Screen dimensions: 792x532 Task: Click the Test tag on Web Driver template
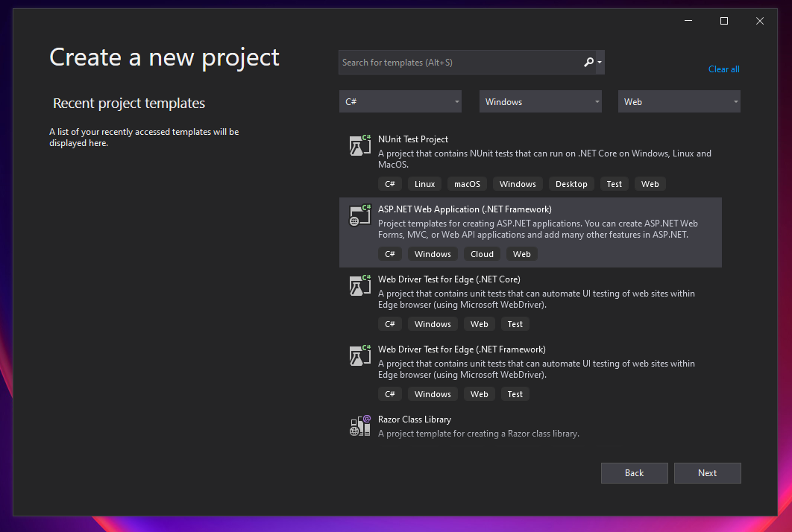[x=515, y=323]
